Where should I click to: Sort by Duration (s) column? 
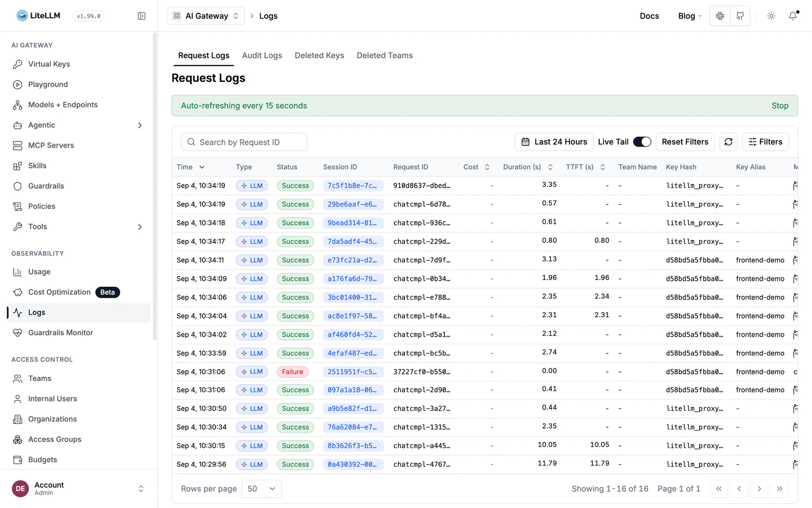click(528, 167)
